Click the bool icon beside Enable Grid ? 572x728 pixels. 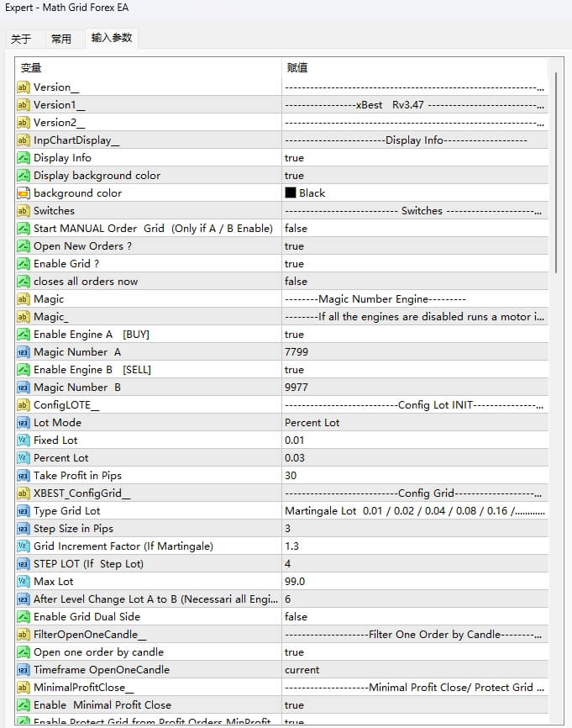(23, 264)
